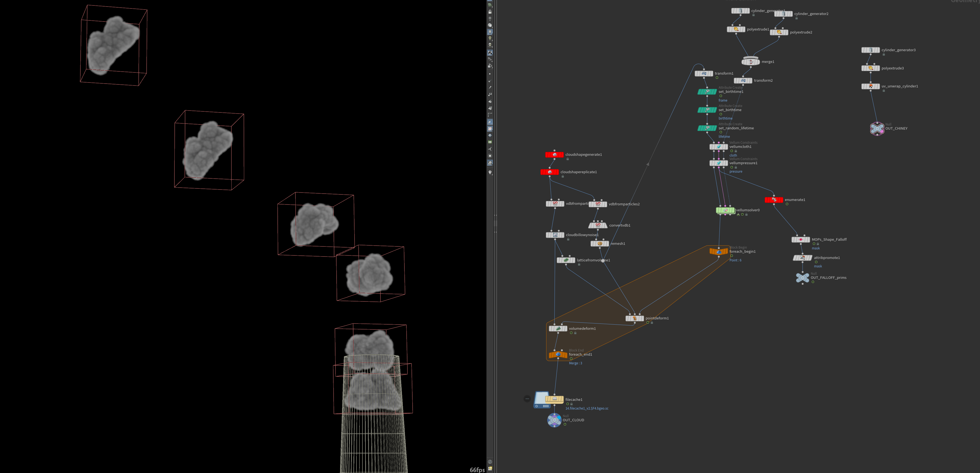Click the 66fps readout in the viewport
This screenshot has height=473, width=980.
[x=477, y=470]
